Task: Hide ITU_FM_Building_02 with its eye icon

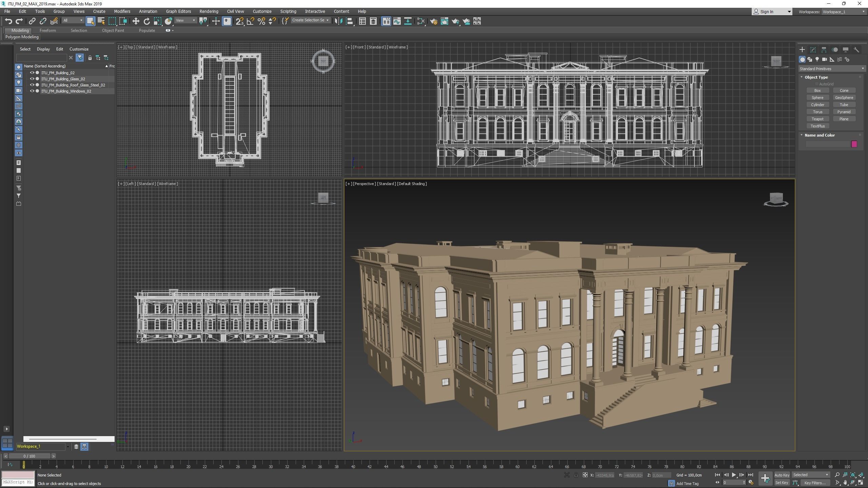Action: coord(32,73)
